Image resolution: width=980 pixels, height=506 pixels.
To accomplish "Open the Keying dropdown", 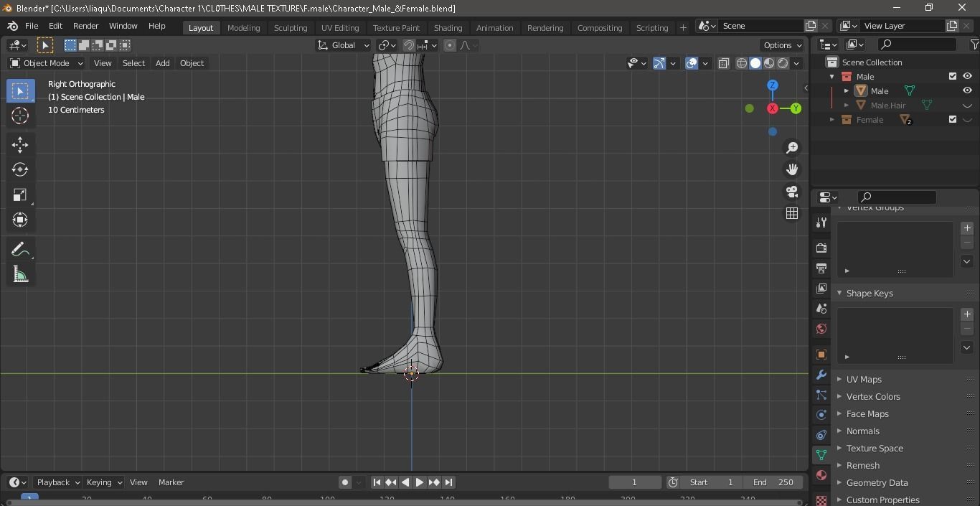I will [104, 482].
